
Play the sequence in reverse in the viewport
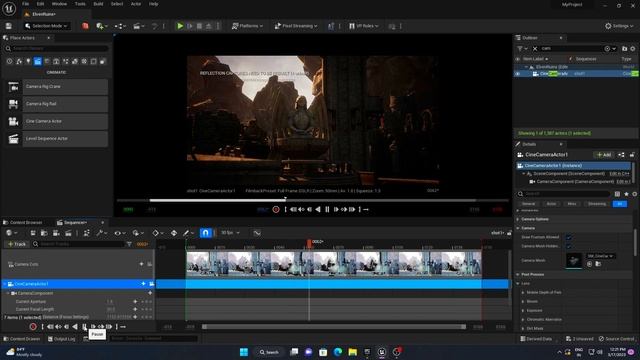[x=318, y=209]
